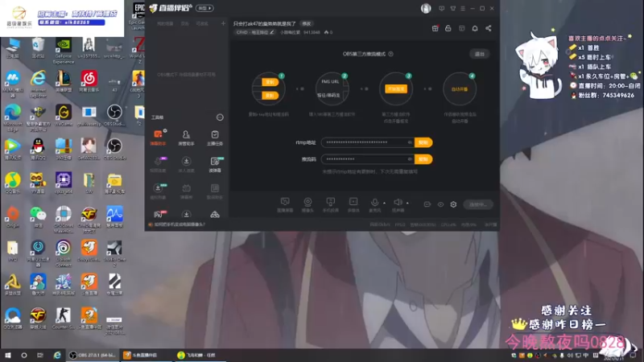Image resolution: width=644 pixels, height=362 pixels.
Task: Click the feedback message icon in title bar
Action: point(441,8)
